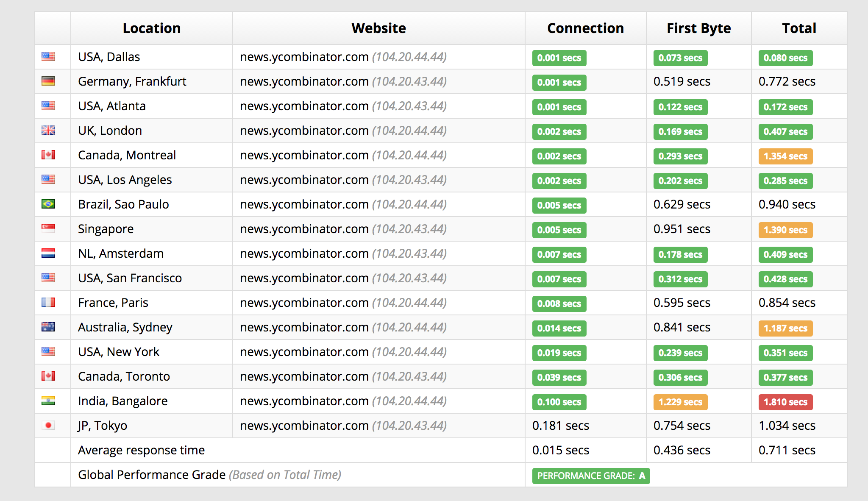
Task: Click the UK flag icon for London
Action: click(x=48, y=130)
